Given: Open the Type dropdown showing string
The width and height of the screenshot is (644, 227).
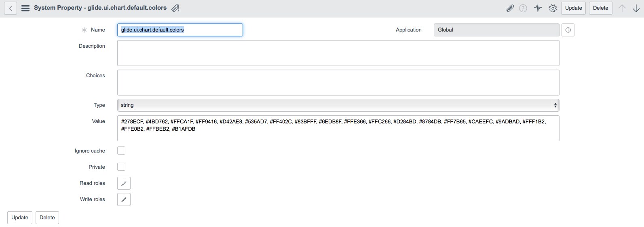Looking at the screenshot, I should pyautogui.click(x=338, y=105).
